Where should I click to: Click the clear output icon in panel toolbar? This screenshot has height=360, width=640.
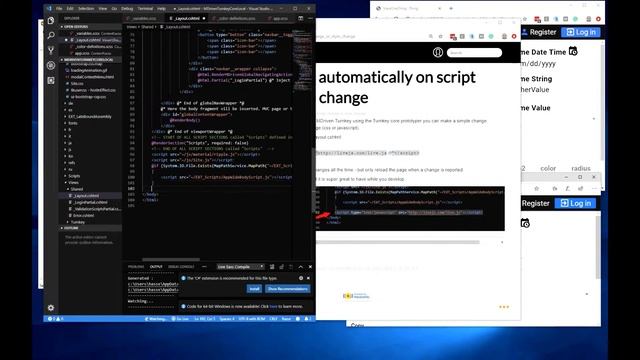pyautogui.click(x=272, y=267)
